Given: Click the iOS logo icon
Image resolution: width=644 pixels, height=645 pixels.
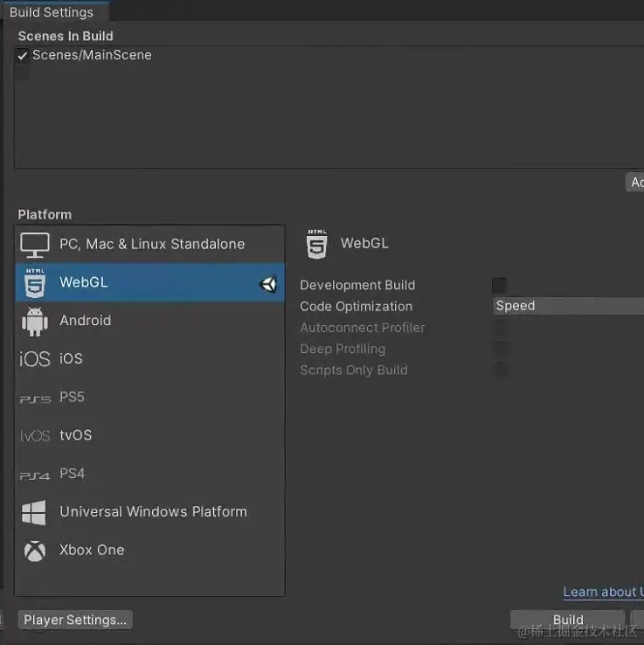Looking at the screenshot, I should tap(35, 358).
